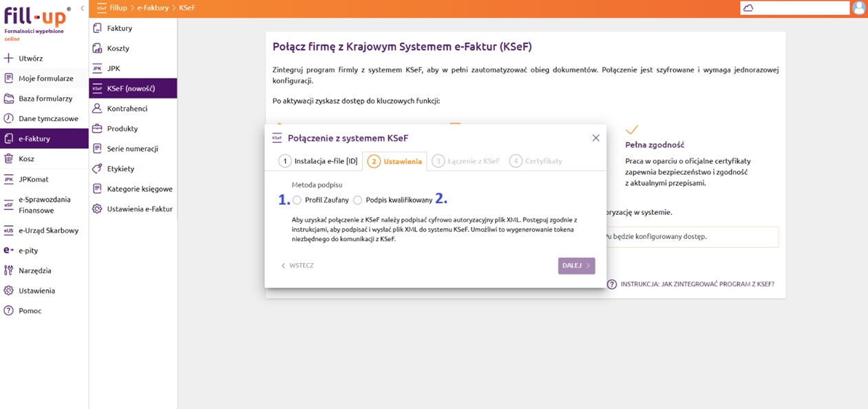The image size is (868, 409).
Task: Click the DALEJ button
Action: tap(576, 266)
